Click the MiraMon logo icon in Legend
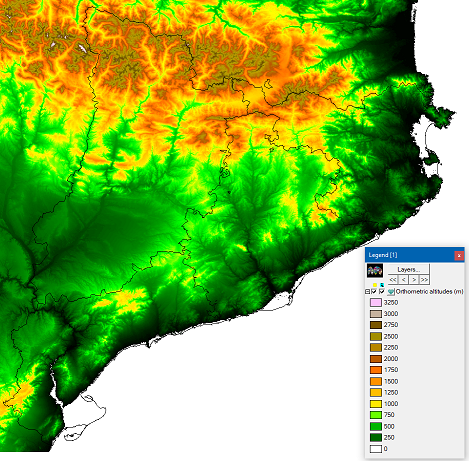 tap(375, 271)
